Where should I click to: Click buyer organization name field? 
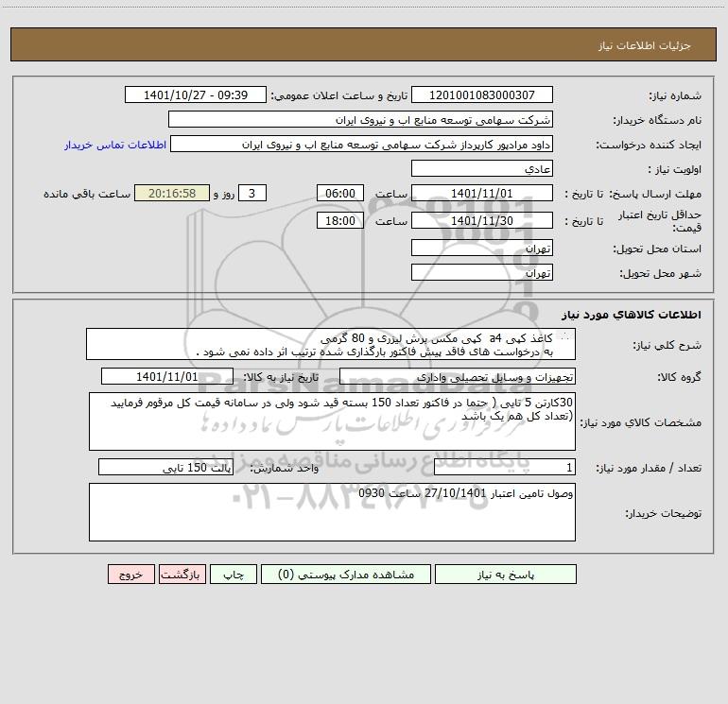[360, 119]
